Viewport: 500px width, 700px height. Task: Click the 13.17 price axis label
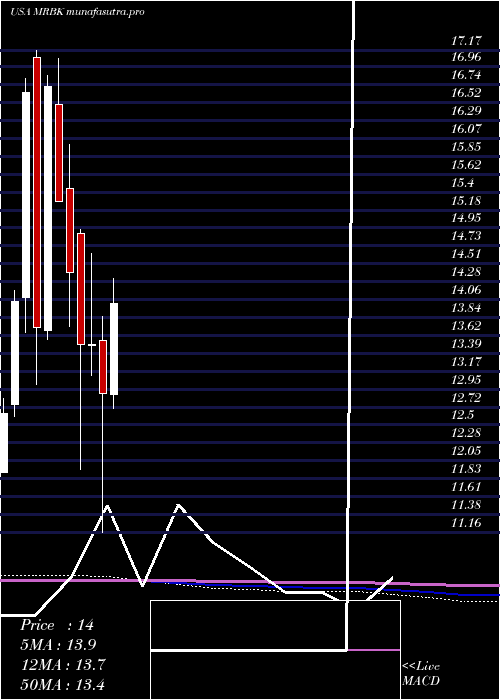(466, 361)
